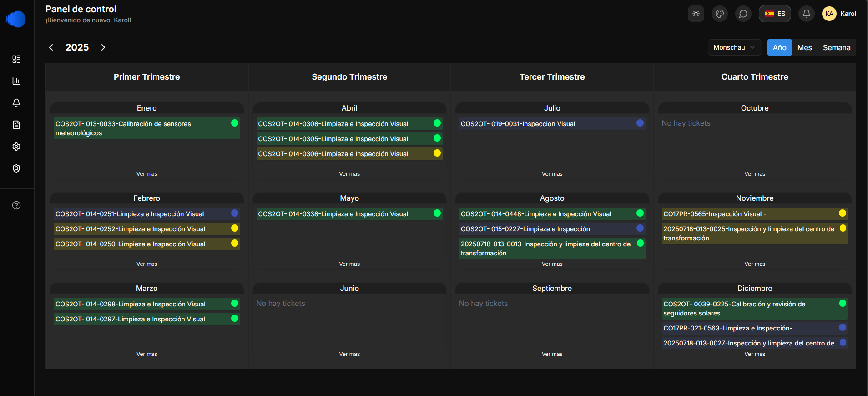The image size is (868, 396).
Task: Switch to the Semana view tab
Action: click(x=836, y=47)
